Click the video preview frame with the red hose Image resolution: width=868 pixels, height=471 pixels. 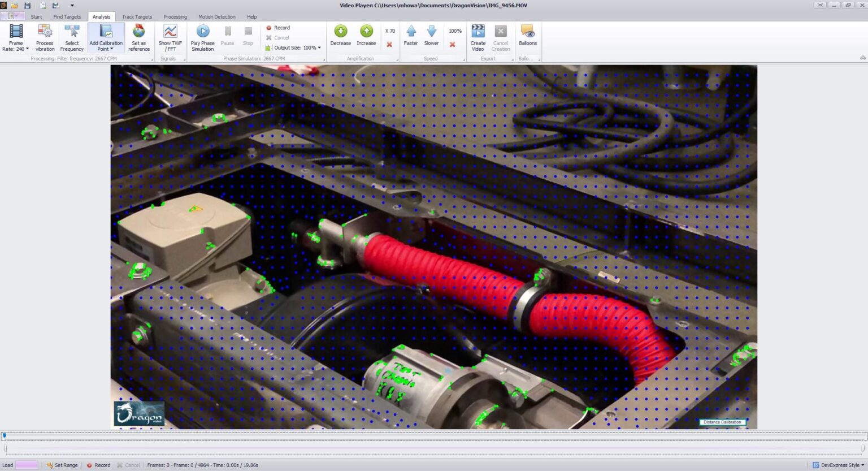pyautogui.click(x=433, y=247)
